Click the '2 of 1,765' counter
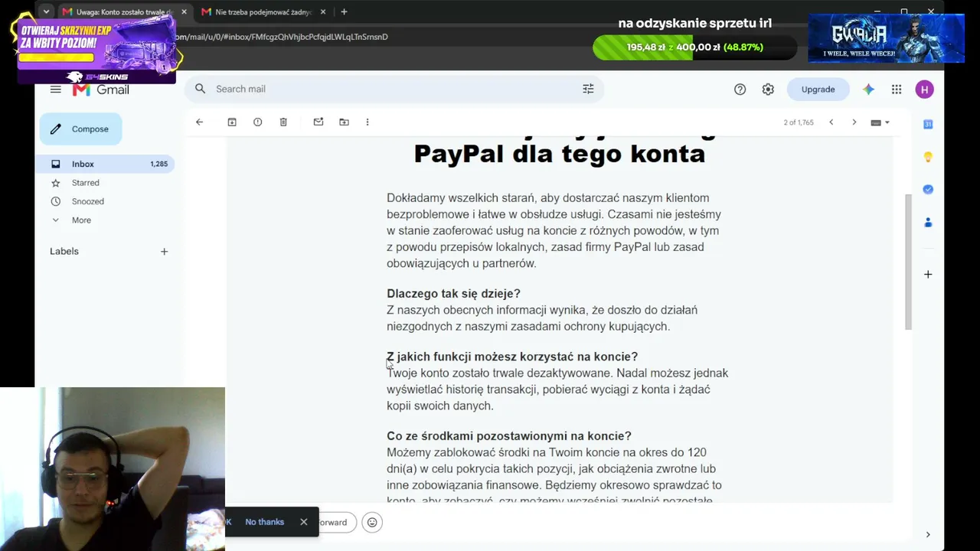980x551 pixels. [x=799, y=122]
